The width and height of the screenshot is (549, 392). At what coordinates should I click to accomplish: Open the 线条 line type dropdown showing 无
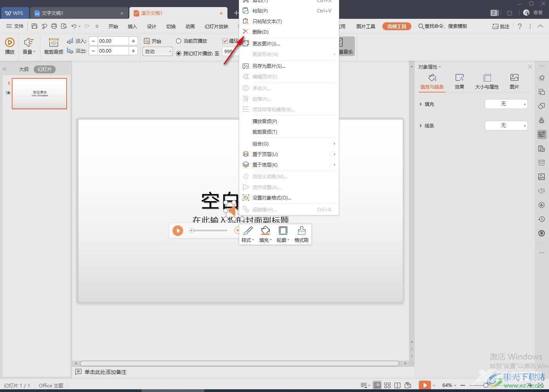506,125
